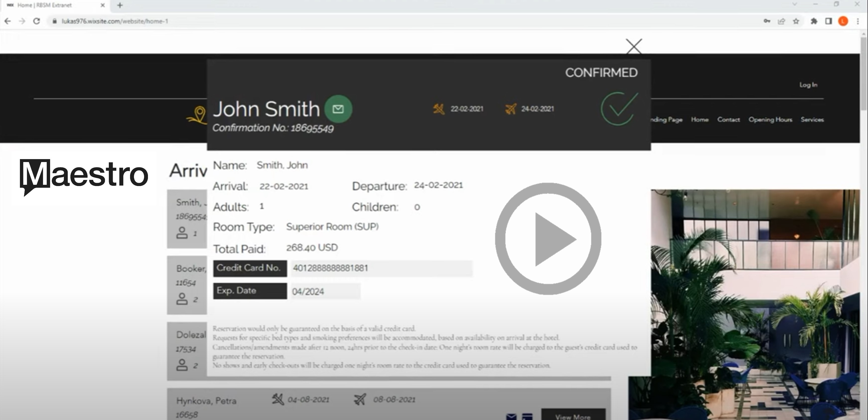Click the large video play button

pyautogui.click(x=548, y=239)
